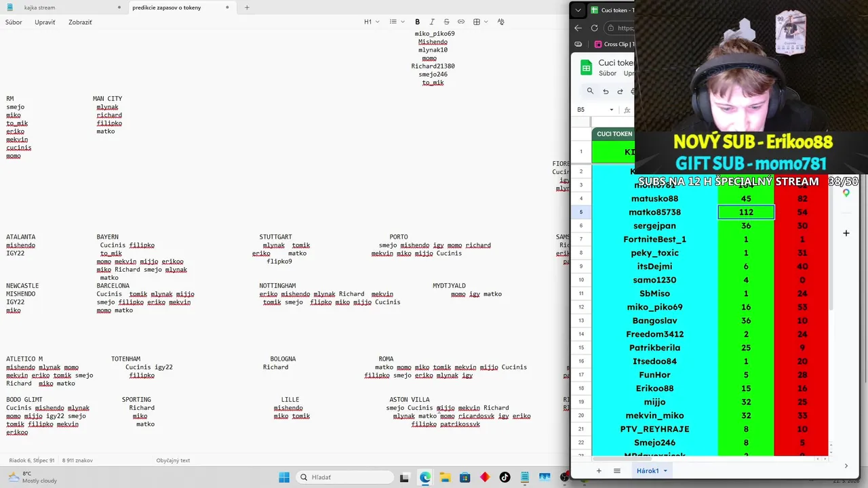Open the Notepad tab list menu icon

[9, 7]
